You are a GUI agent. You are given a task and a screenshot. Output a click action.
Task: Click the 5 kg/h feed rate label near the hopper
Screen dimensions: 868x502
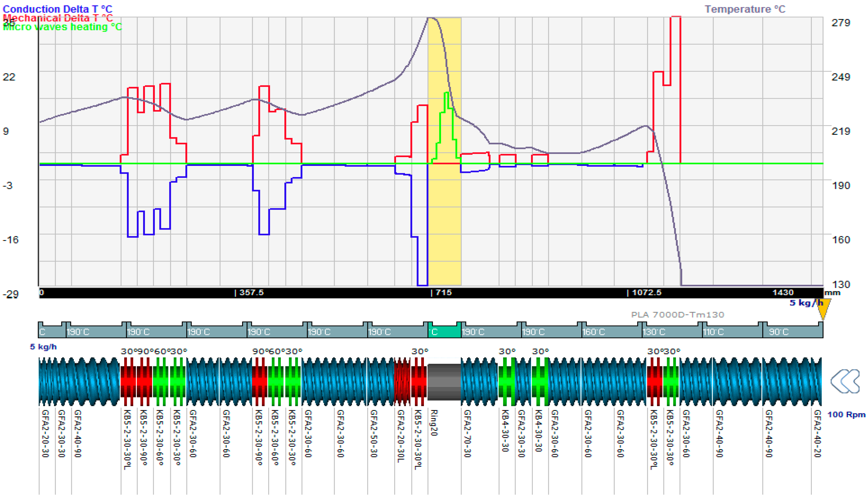[x=806, y=303]
